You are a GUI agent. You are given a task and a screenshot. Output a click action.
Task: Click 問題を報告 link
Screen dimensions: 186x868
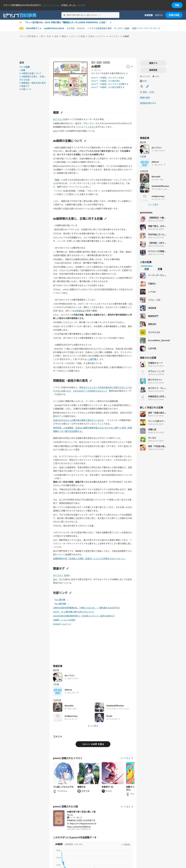[x=145, y=98]
